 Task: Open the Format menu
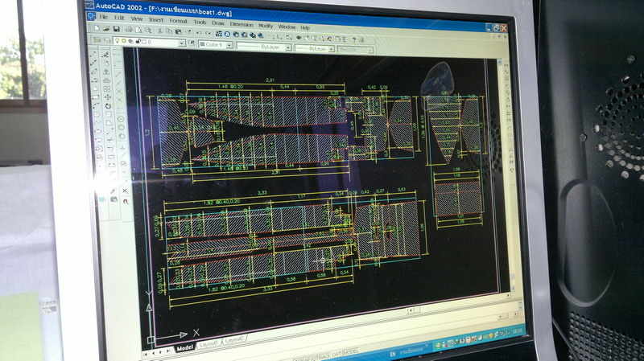coord(178,21)
